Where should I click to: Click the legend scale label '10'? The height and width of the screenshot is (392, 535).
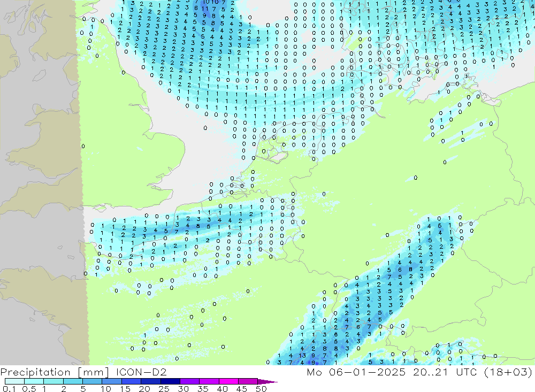pyautogui.click(x=106, y=389)
